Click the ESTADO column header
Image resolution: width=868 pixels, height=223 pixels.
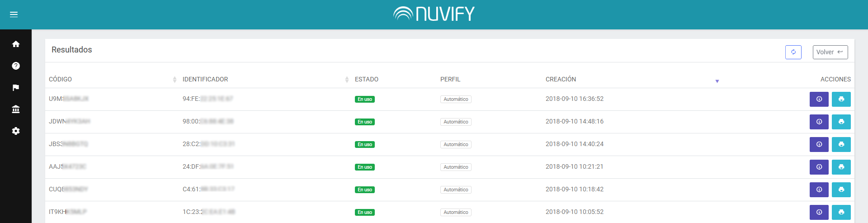click(x=367, y=79)
